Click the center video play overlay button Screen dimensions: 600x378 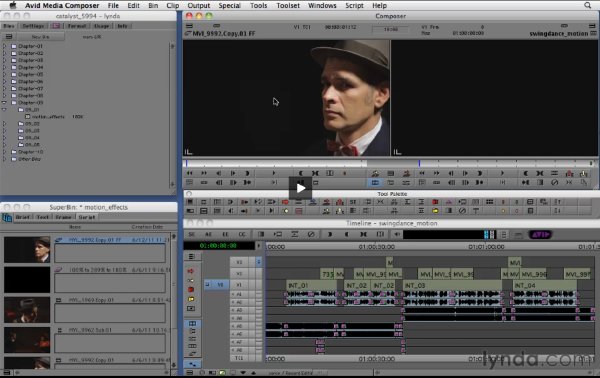coord(300,188)
